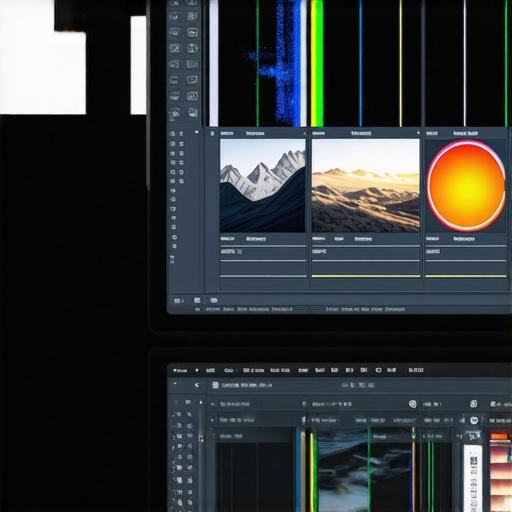This screenshot has height=512, width=512.
Task: Select the desert hills thumbnail in upper window
Action: coord(366,186)
